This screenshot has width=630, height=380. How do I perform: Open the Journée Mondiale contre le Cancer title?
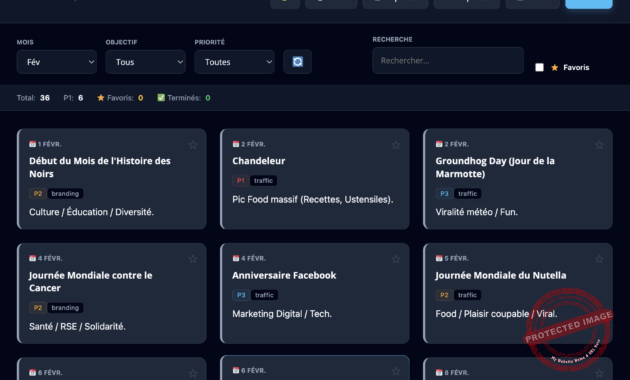[90, 282]
